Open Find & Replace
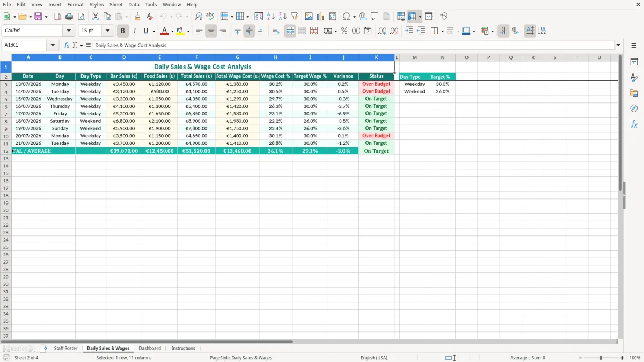 click(x=199, y=17)
